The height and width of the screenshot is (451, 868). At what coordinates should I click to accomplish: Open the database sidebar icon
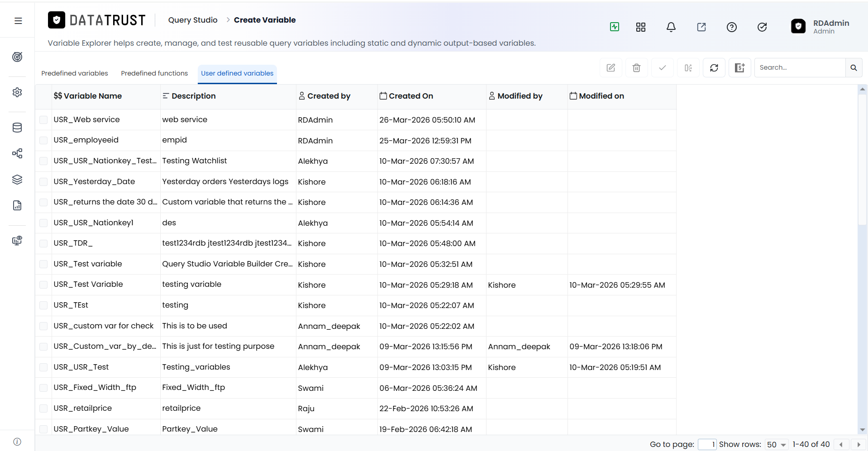point(17,128)
